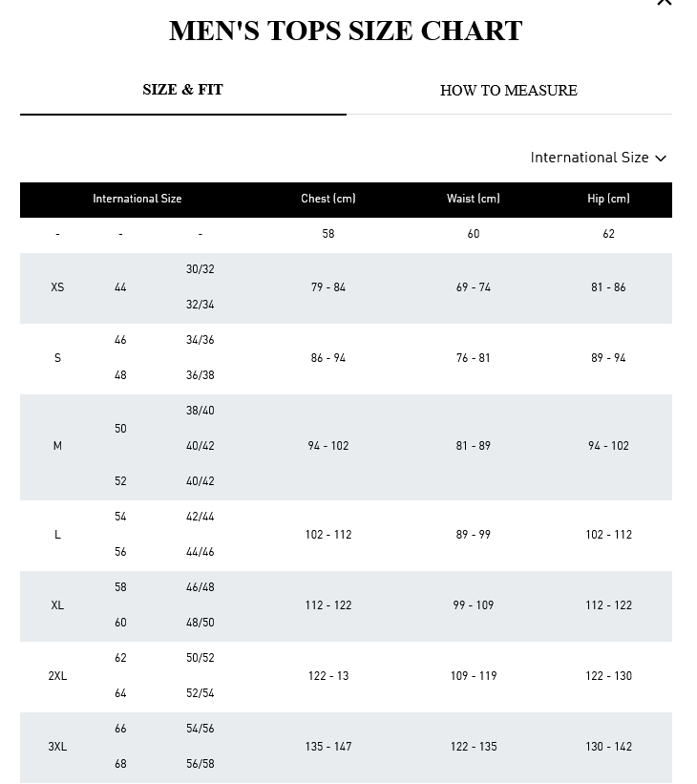Select the M size row label
Screen dimensions: 697x784
57,446
